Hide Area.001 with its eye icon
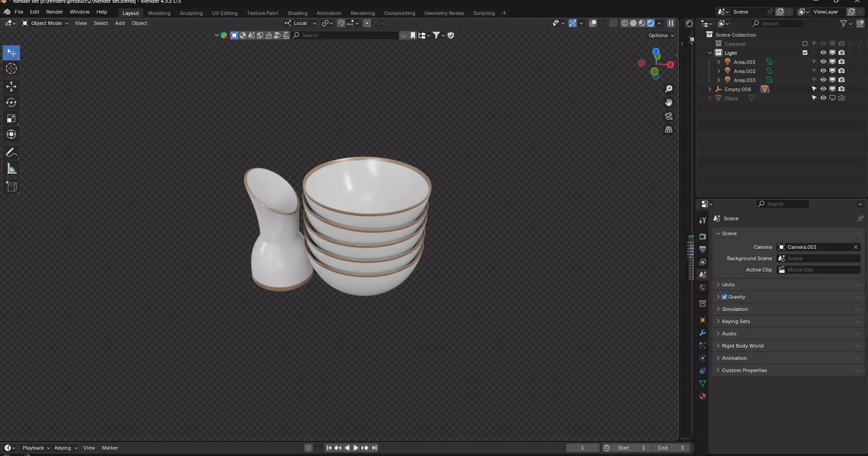The height and width of the screenshot is (456, 868). tap(823, 62)
